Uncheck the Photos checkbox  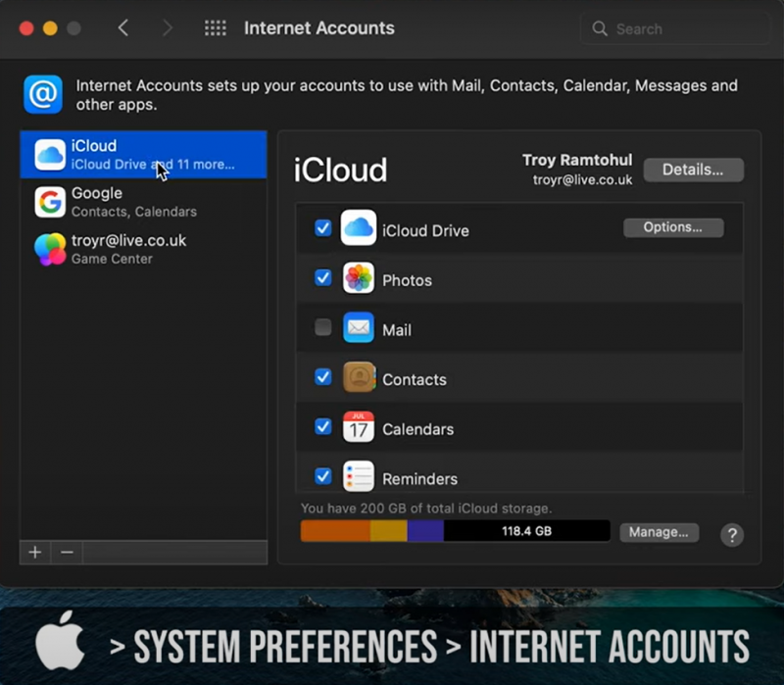[x=323, y=277]
